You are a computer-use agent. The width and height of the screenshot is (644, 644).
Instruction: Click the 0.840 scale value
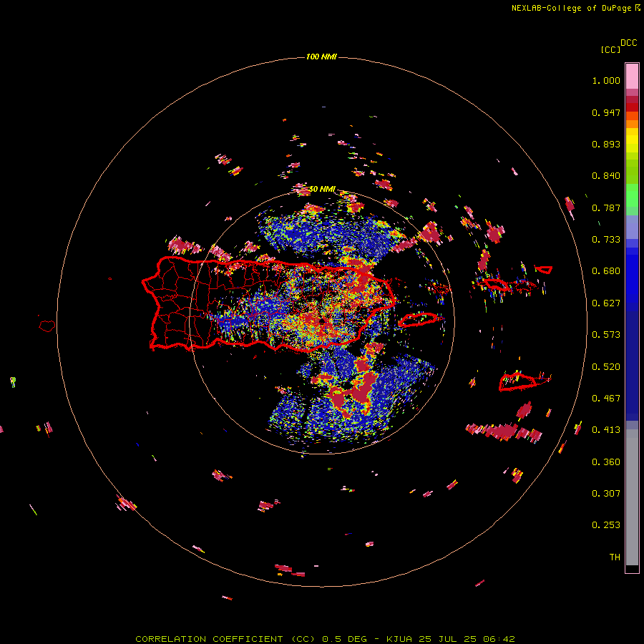[x=606, y=176]
